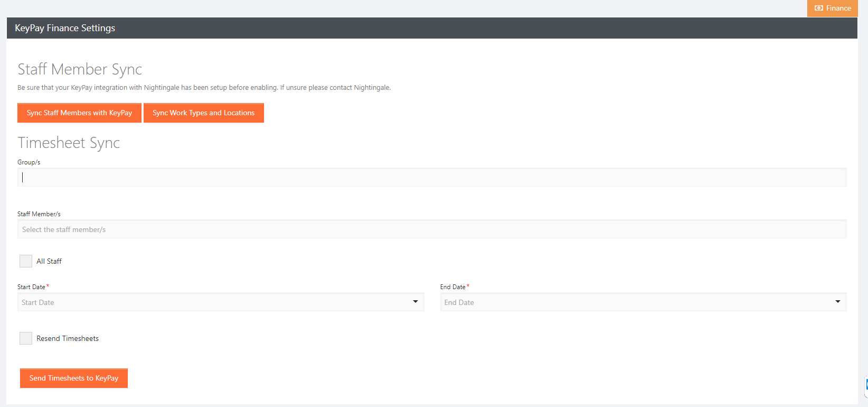Enable the All Staff checkbox

[x=26, y=261]
